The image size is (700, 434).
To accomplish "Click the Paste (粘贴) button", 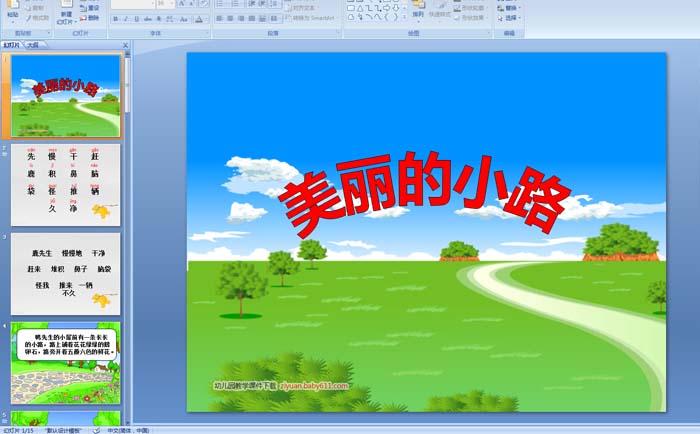I will coord(13,11).
